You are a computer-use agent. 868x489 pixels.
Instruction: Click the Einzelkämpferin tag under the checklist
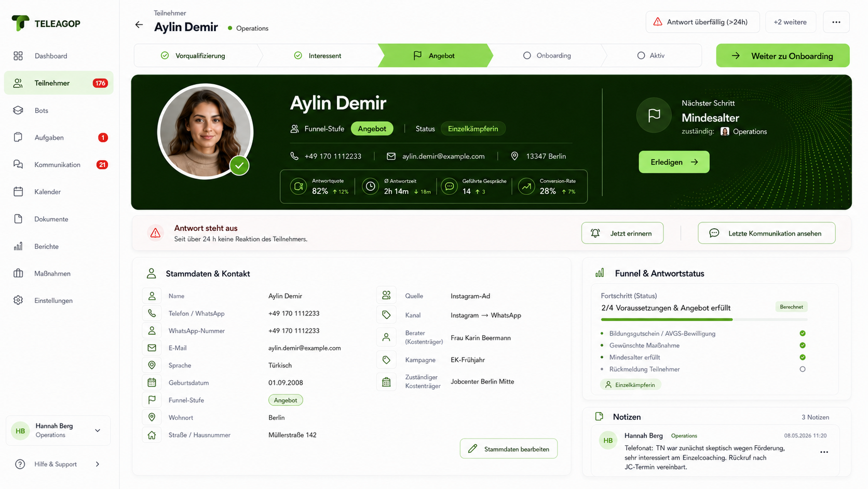pos(630,385)
